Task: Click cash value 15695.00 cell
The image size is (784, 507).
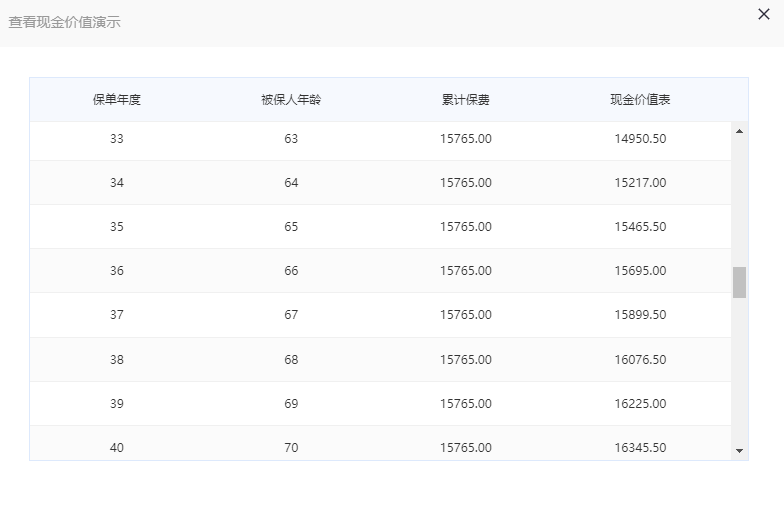Action: tap(640, 270)
